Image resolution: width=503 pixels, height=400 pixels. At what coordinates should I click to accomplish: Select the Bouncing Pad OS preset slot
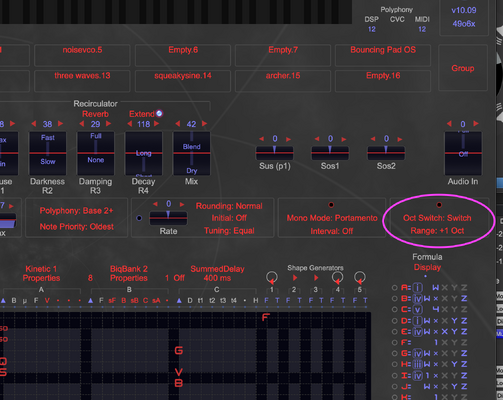coord(383,55)
